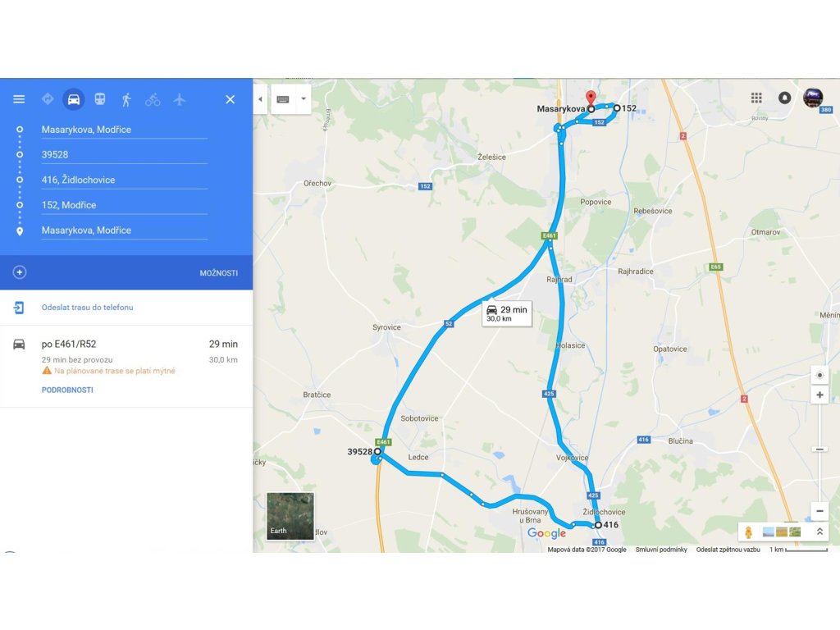Choose cycling travel mode icon
Screen dimensions: 840x630
[x=153, y=99]
